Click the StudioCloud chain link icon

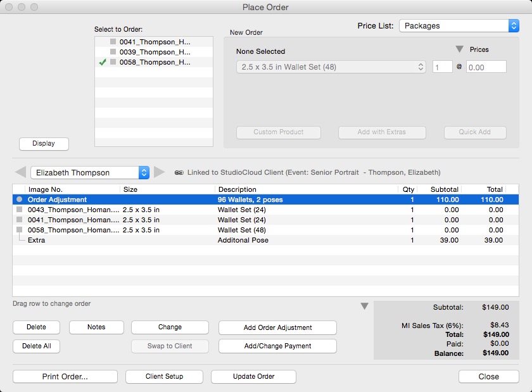click(179, 172)
